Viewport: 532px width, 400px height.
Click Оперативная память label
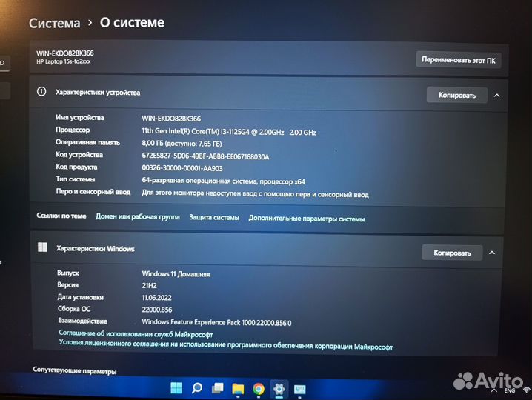pyautogui.click(x=87, y=142)
